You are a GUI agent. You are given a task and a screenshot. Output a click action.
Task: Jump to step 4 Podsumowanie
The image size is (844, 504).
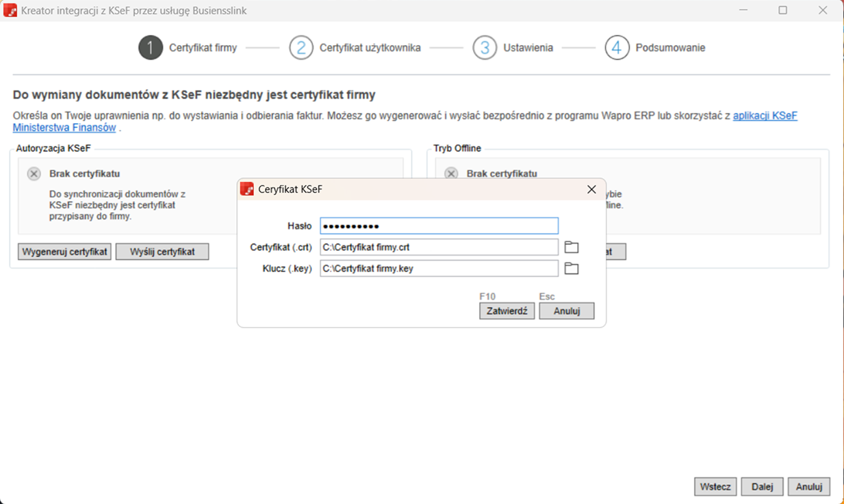617,48
